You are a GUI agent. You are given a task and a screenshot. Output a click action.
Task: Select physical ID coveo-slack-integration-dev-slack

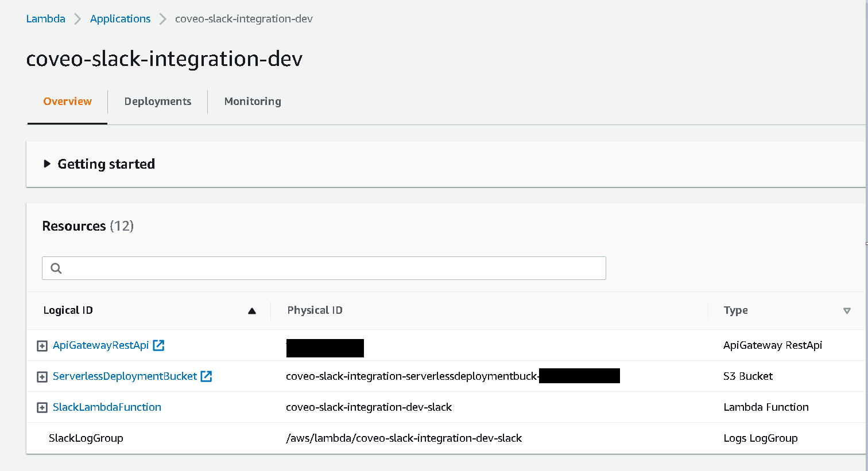point(369,407)
